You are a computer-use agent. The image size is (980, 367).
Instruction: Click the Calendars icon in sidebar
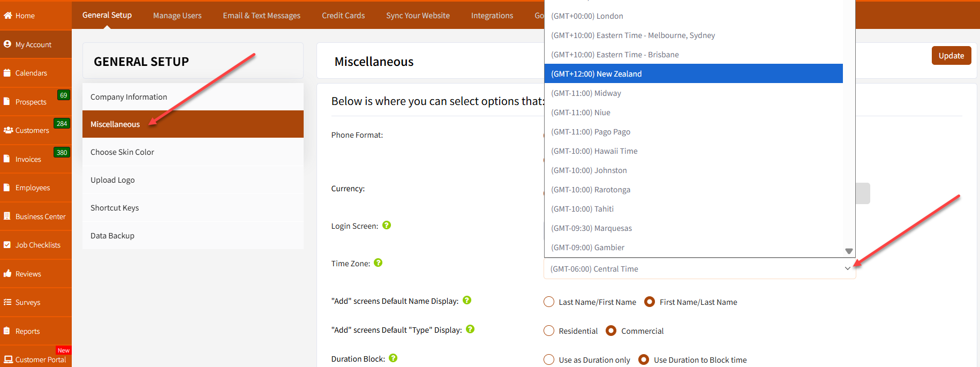pos(7,73)
